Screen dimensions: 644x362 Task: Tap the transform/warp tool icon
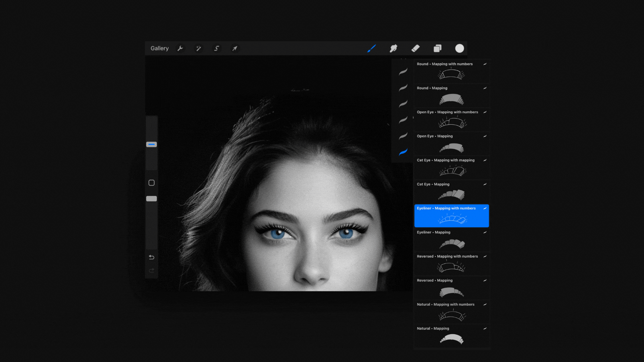coord(235,48)
